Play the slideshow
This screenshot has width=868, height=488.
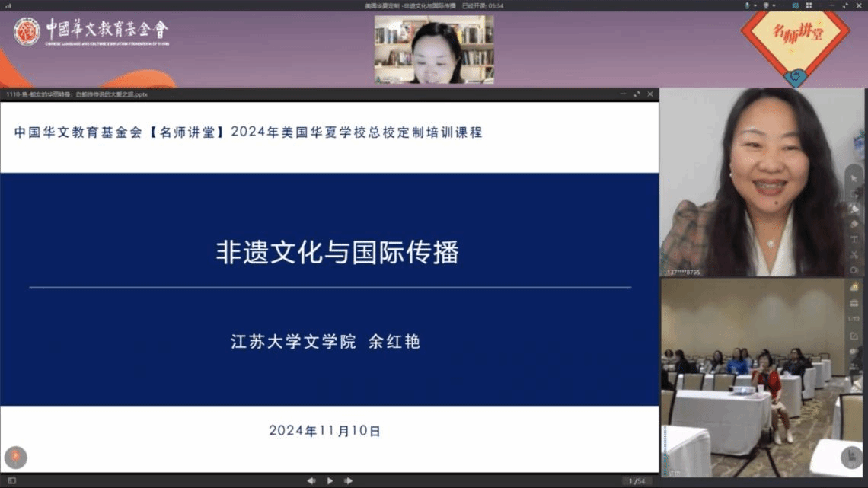[330, 481]
